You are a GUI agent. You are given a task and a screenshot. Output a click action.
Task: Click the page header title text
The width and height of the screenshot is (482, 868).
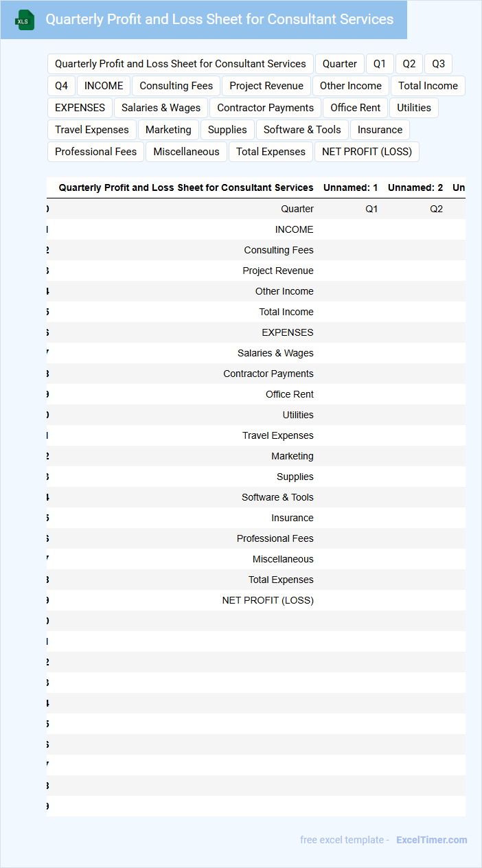(220, 19)
